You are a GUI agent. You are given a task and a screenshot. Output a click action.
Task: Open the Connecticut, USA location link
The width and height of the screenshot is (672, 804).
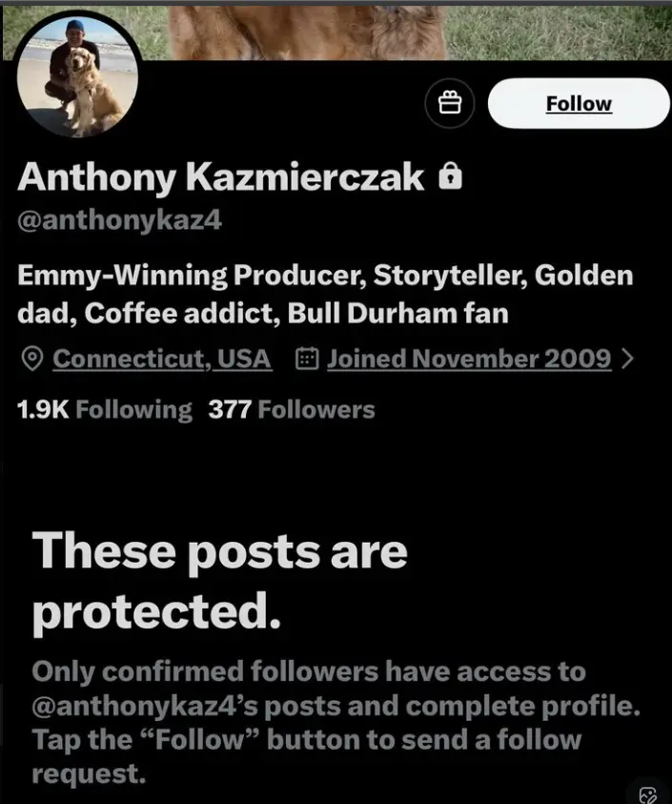[162, 359]
